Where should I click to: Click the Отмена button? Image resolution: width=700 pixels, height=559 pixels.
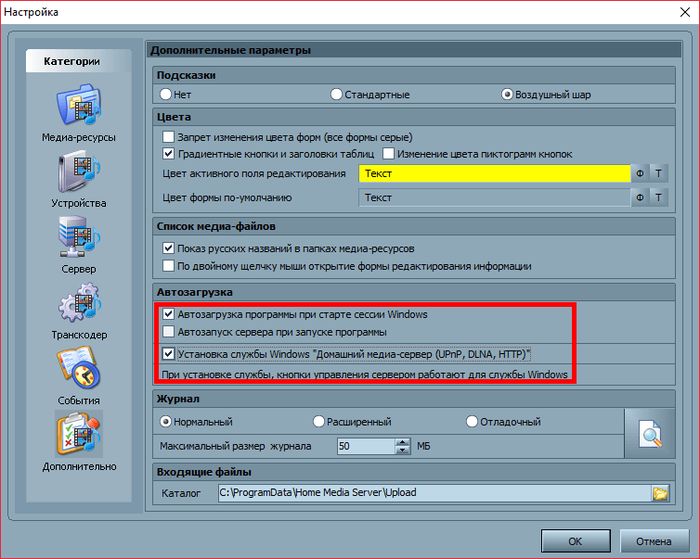pos(654,541)
